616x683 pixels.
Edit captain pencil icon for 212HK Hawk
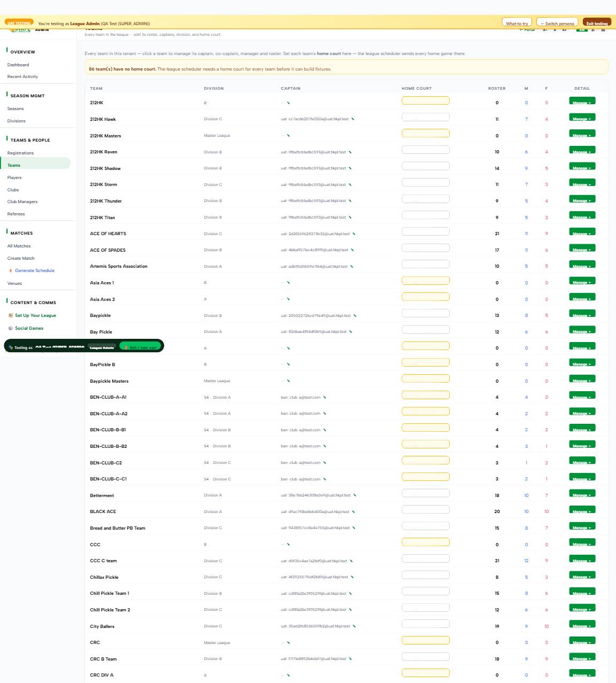[x=352, y=119]
